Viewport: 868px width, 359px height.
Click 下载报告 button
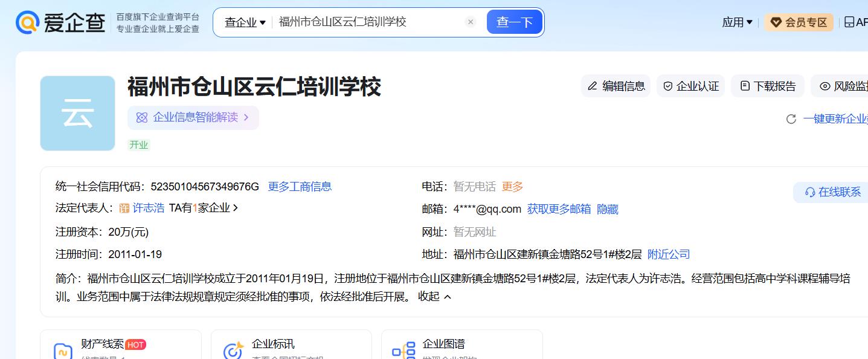[x=768, y=86]
